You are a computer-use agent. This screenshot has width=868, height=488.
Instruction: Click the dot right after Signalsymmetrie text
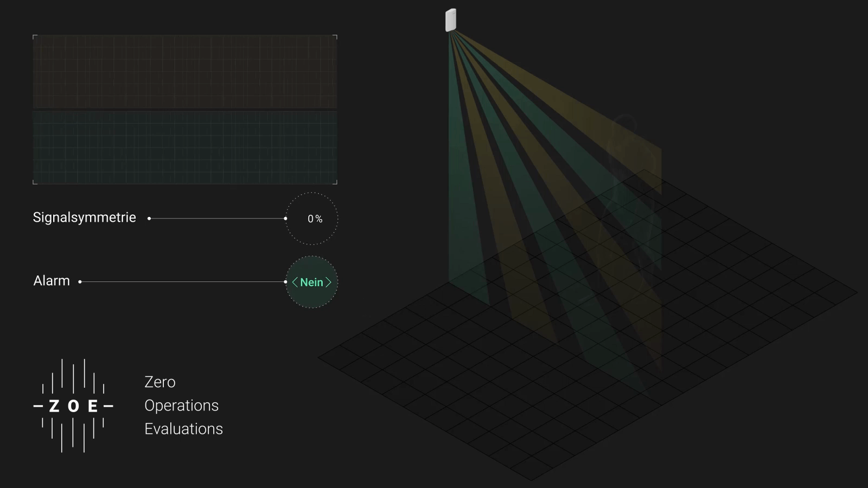coord(149,219)
